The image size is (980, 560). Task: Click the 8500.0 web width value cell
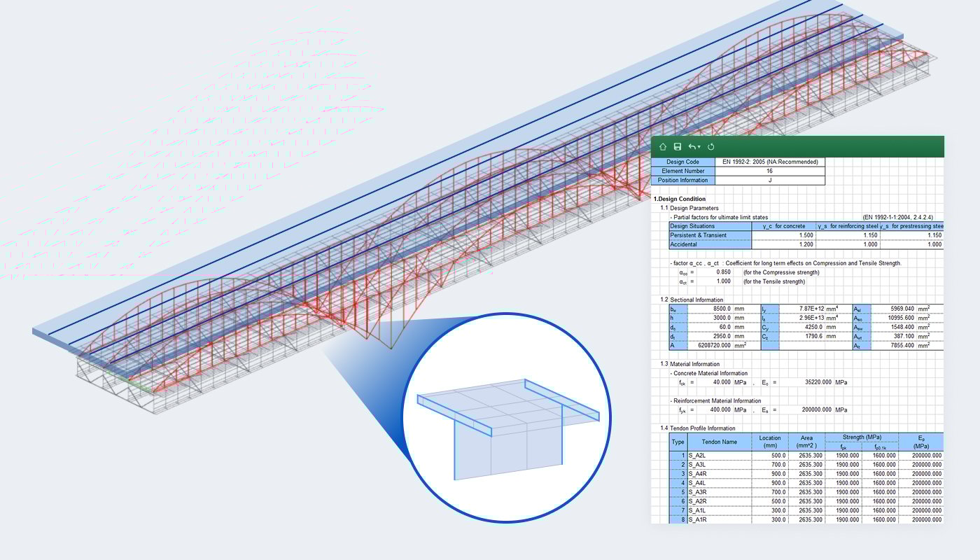point(715,309)
